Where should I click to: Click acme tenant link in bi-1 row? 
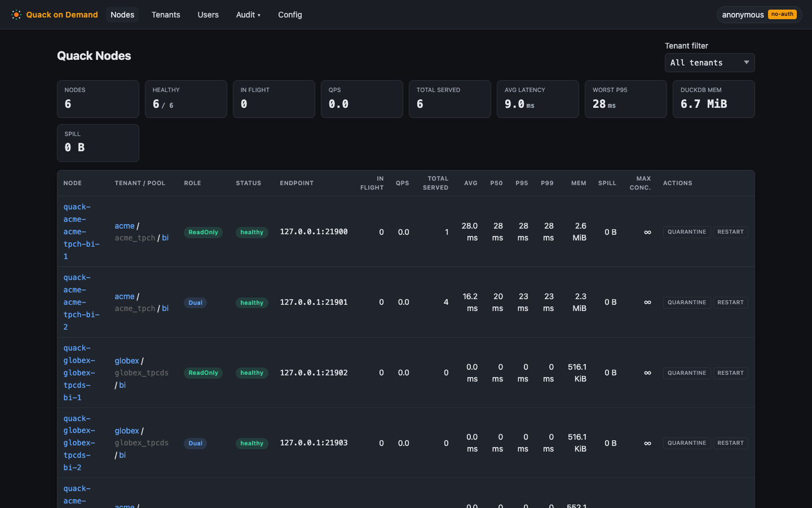pos(125,226)
